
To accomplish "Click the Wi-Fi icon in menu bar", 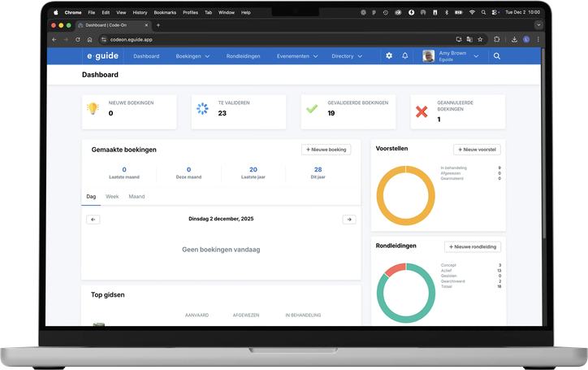I will pos(472,12).
